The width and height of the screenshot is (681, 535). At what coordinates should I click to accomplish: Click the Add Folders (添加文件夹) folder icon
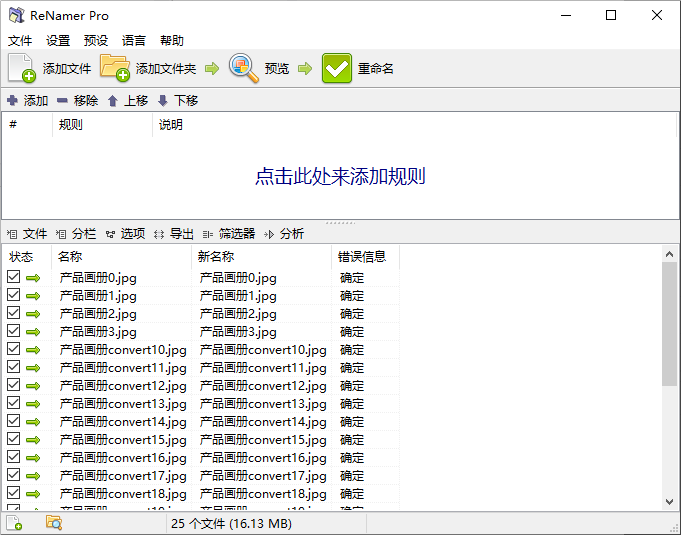pyautogui.click(x=115, y=68)
